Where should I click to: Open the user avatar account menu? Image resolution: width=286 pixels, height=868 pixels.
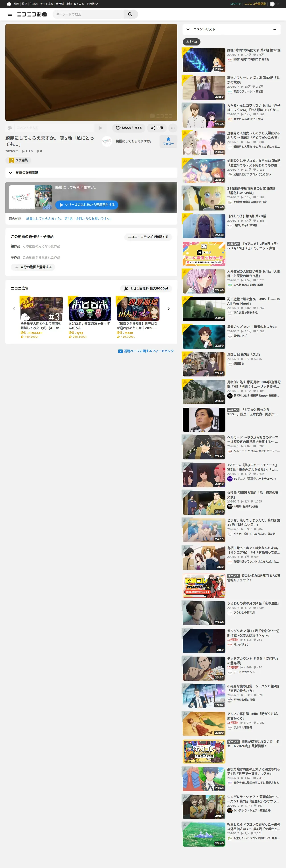tap(272, 4)
